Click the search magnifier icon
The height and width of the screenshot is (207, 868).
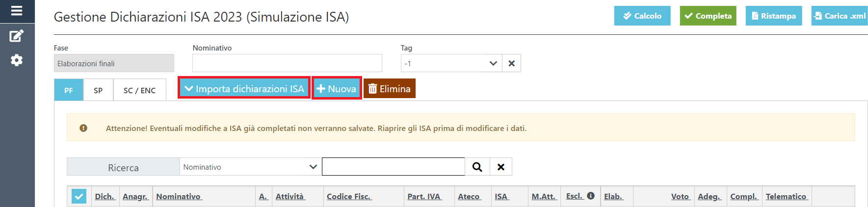point(477,167)
